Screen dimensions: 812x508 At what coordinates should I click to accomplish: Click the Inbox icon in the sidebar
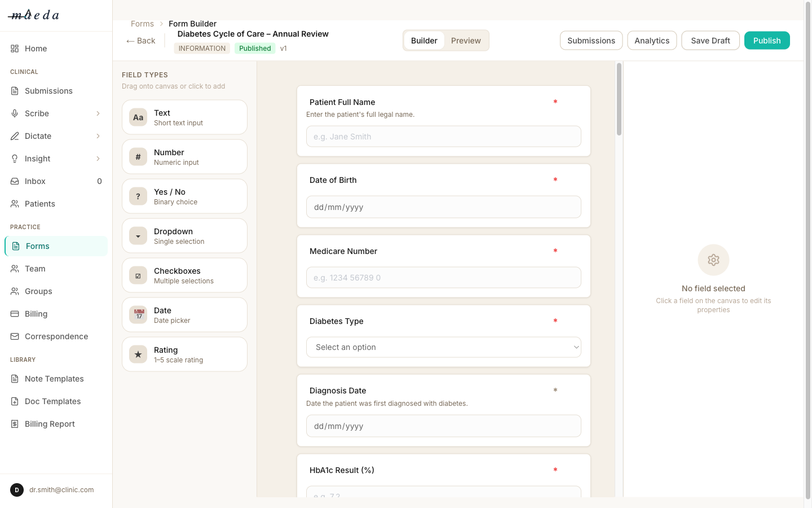(13, 181)
